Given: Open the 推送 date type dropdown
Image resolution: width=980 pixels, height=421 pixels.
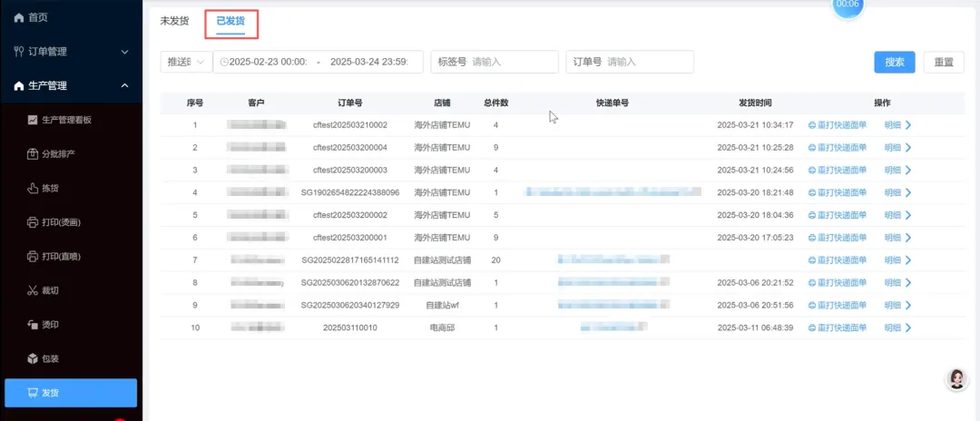Looking at the screenshot, I should tap(184, 62).
